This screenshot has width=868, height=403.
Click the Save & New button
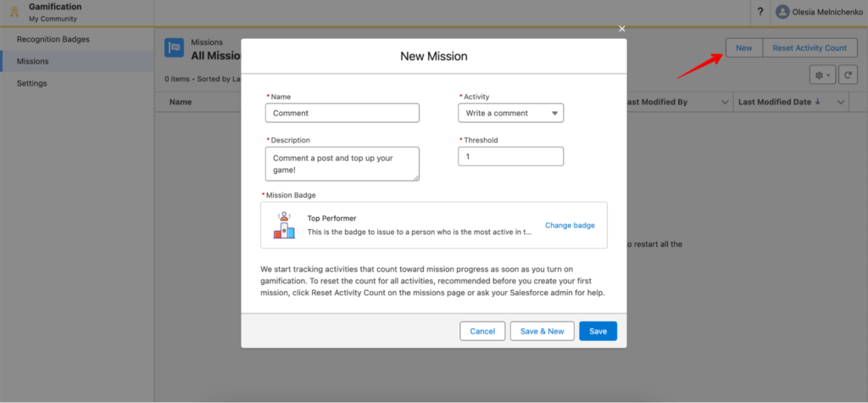pos(542,331)
